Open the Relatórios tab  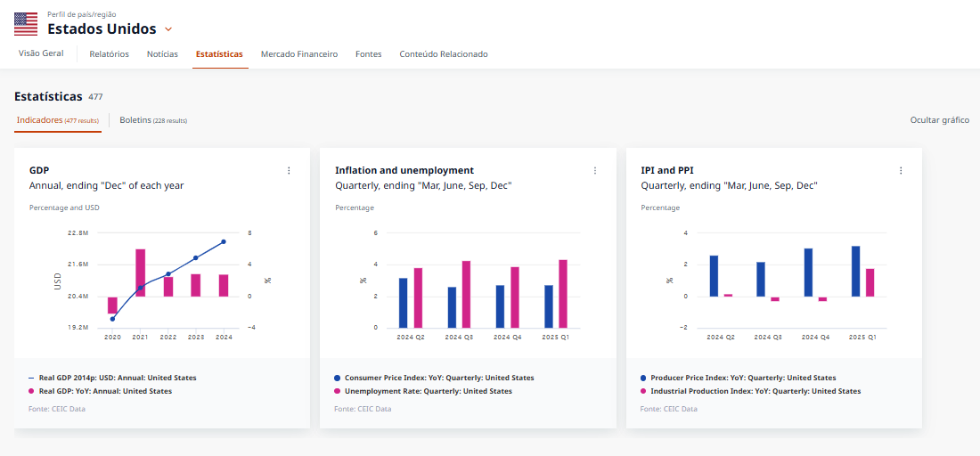109,54
